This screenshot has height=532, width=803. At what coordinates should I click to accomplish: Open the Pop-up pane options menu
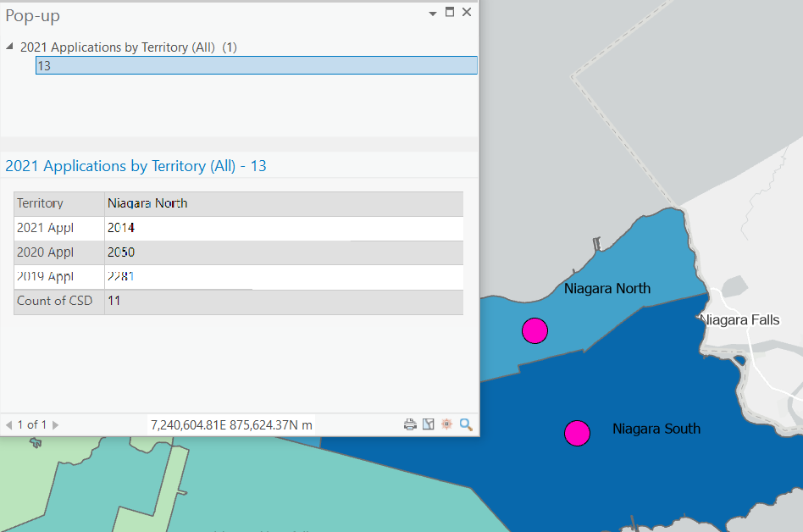coord(432,14)
